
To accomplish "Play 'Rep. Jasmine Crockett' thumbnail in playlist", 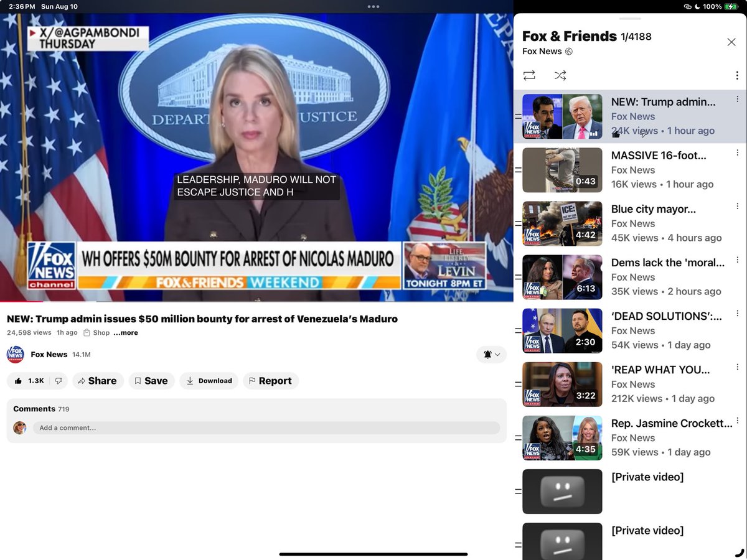I will point(562,437).
